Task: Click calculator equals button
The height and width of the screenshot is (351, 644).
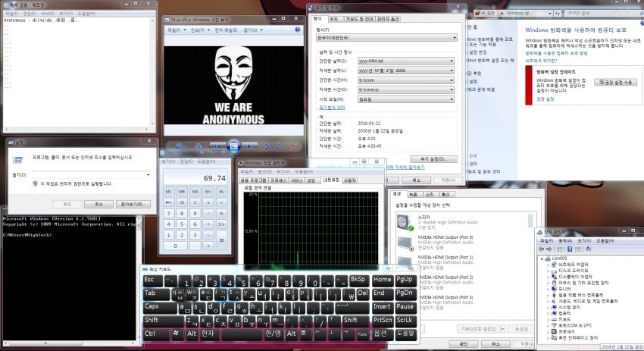Action: pos(222,240)
